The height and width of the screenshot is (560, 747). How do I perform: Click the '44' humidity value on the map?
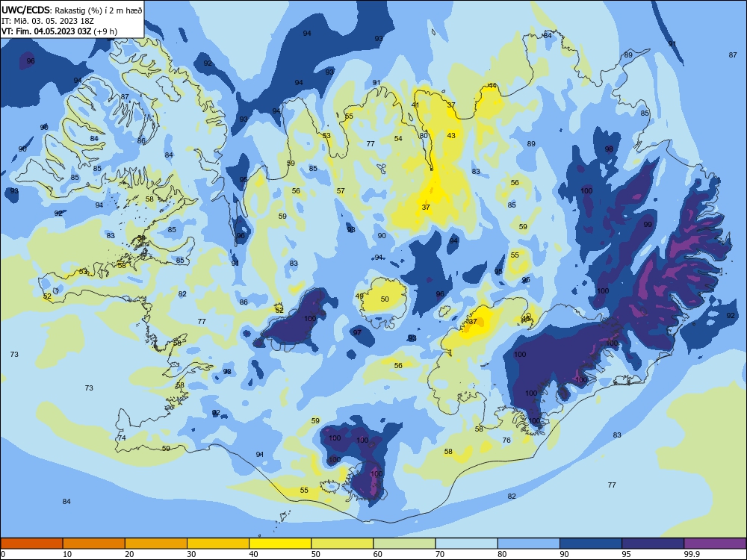coord(492,86)
